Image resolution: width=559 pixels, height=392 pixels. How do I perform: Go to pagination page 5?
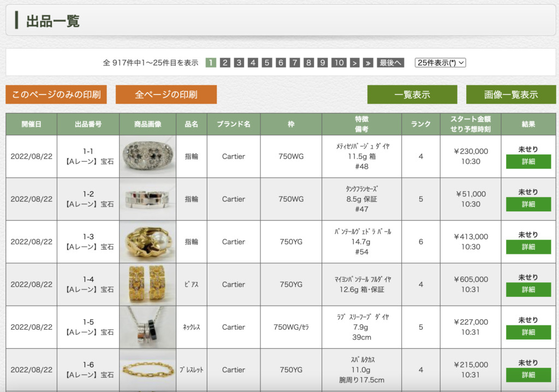[266, 63]
